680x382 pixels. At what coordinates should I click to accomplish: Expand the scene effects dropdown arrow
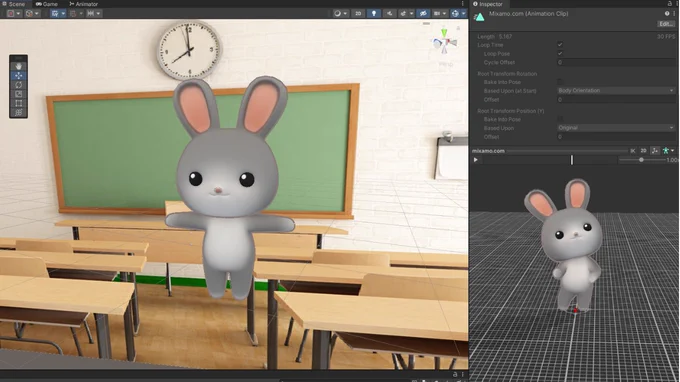pyautogui.click(x=412, y=13)
